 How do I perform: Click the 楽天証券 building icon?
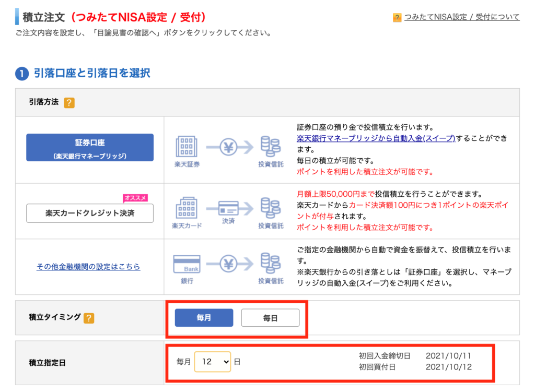coord(187,147)
